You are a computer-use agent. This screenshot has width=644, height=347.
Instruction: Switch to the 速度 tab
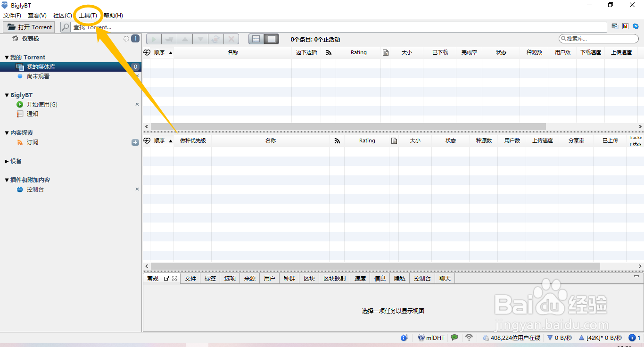click(360, 279)
